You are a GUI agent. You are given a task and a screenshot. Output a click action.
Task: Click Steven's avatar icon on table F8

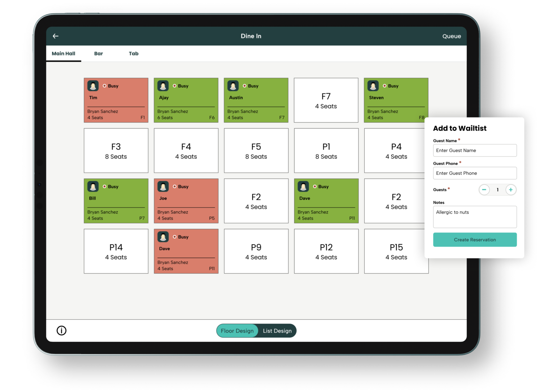click(373, 86)
